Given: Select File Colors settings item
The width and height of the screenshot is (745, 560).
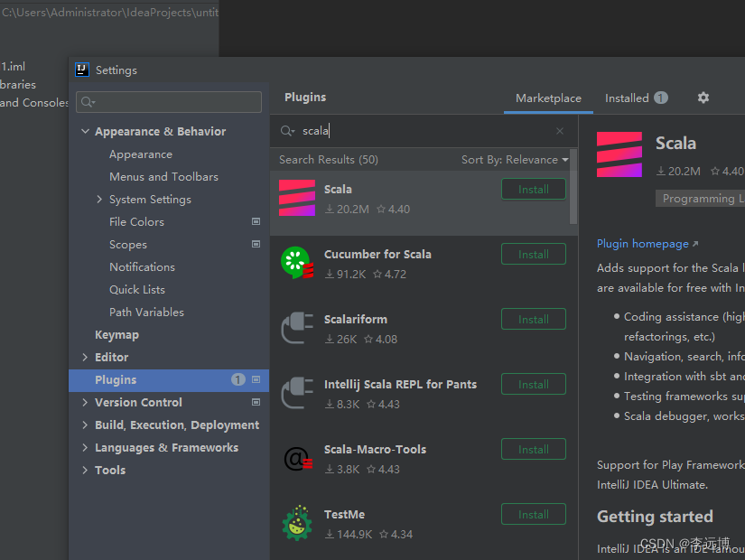Looking at the screenshot, I should (136, 221).
